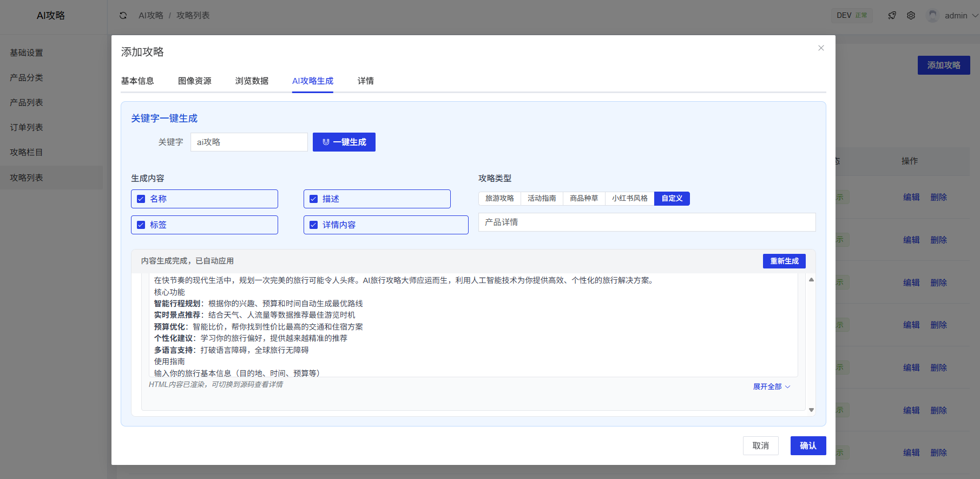Click the 关键字 input field
Image resolution: width=980 pixels, height=479 pixels.
coord(249,142)
